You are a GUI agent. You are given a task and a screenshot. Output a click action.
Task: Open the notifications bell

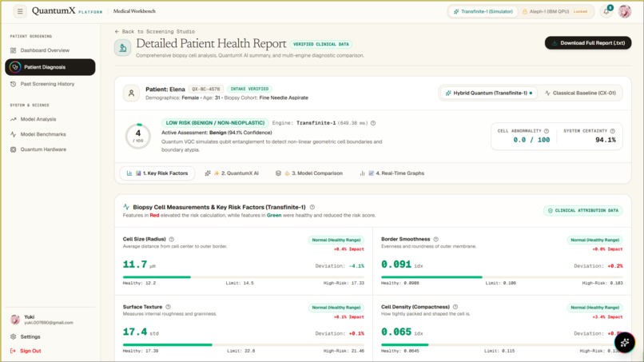[606, 11]
